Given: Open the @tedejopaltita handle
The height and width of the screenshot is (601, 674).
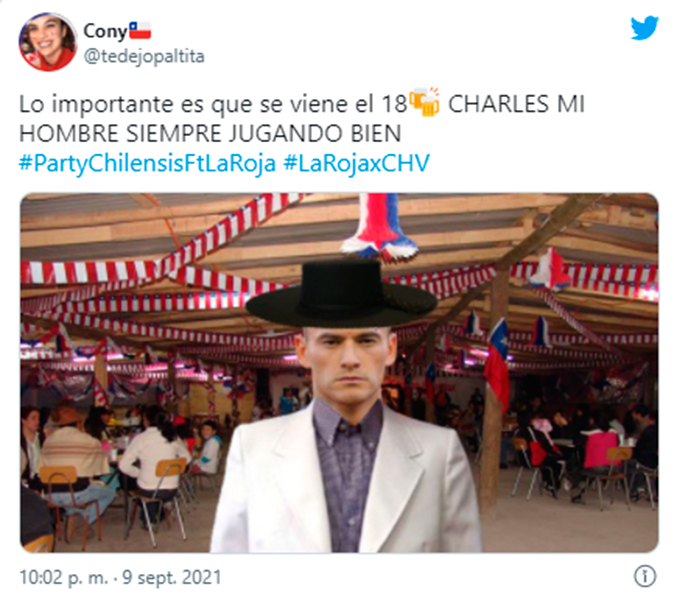Looking at the screenshot, I should coord(144,57).
